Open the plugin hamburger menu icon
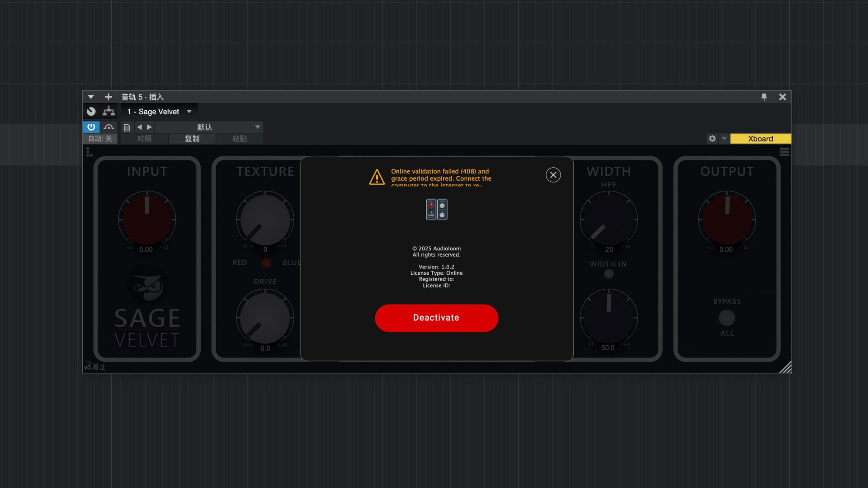The width and height of the screenshot is (868, 488). click(784, 152)
